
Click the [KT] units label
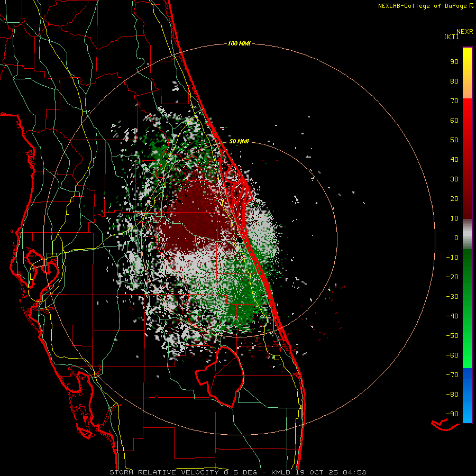(x=451, y=36)
